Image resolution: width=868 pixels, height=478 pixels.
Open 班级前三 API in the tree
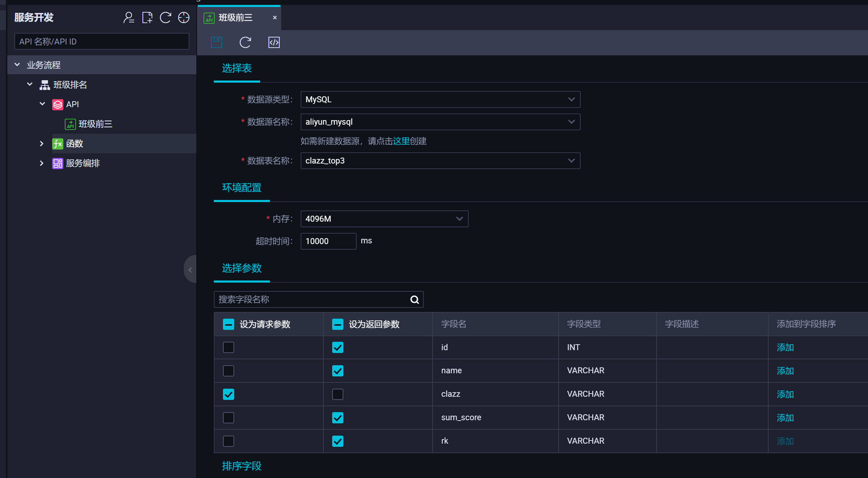pos(96,124)
